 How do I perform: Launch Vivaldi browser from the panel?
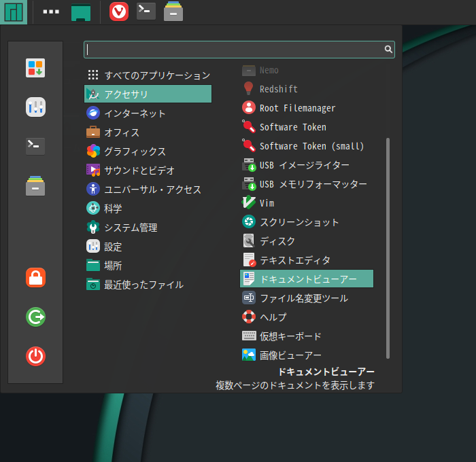(119, 12)
